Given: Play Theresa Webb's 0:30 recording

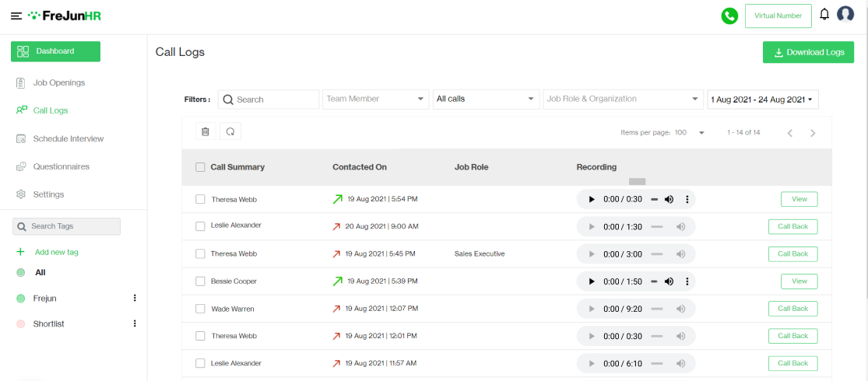Looking at the screenshot, I should (x=592, y=199).
